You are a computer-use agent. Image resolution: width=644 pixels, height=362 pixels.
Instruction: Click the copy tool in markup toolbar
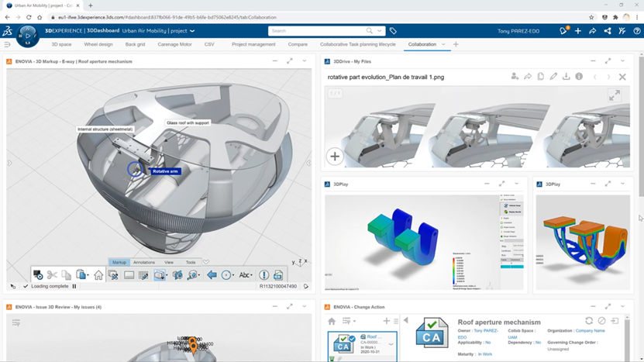pos(66,275)
